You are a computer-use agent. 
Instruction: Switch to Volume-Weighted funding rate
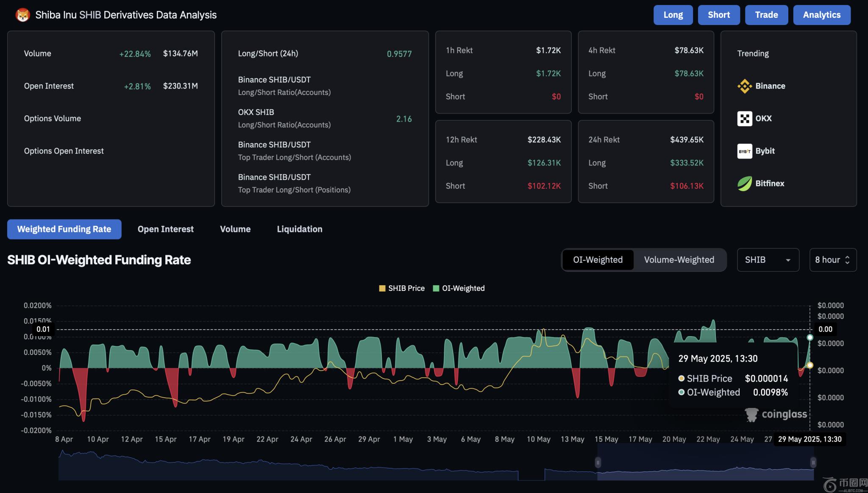tap(679, 260)
